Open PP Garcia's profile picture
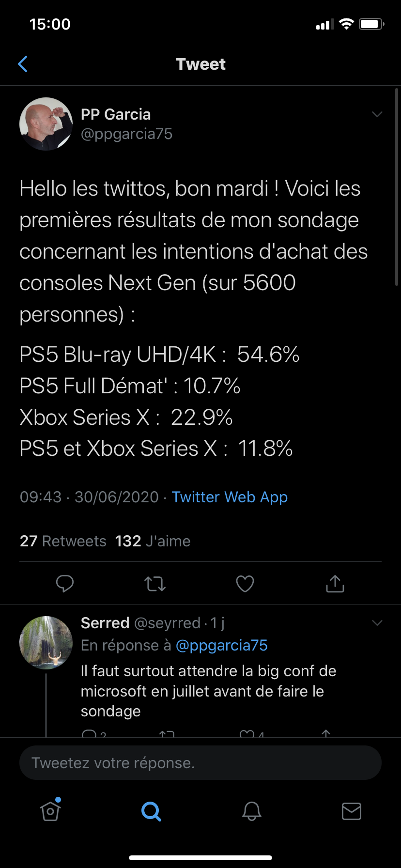Image resolution: width=401 pixels, height=868 pixels. pyautogui.click(x=46, y=124)
